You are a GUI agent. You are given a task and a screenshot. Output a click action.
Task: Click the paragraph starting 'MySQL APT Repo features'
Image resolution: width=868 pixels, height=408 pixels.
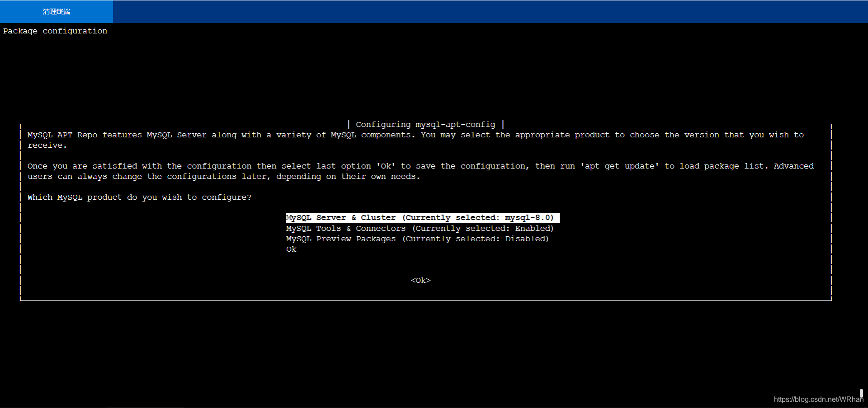[415, 140]
